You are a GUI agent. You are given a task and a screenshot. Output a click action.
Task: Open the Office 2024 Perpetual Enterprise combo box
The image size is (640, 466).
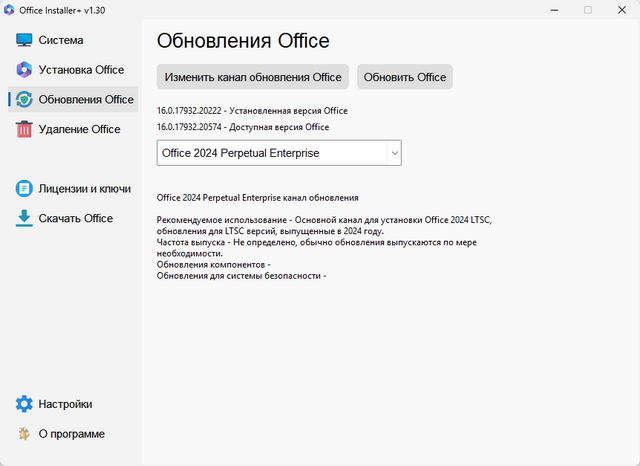pos(270,153)
